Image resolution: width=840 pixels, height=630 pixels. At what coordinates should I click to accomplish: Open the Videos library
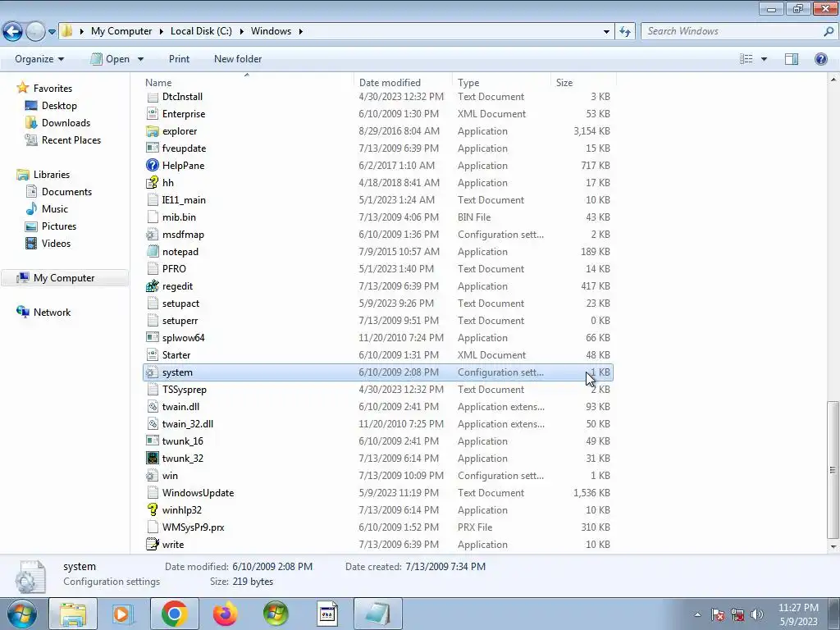(56, 243)
